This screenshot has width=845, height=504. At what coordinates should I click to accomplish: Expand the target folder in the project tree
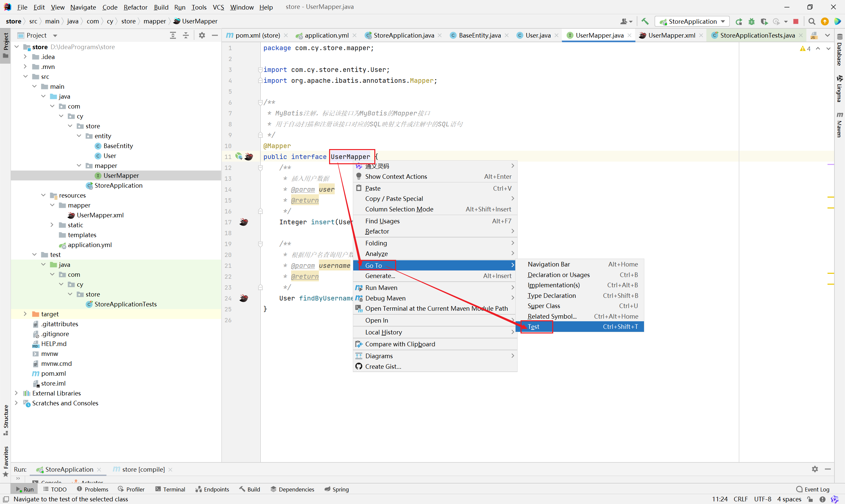[x=25, y=314]
